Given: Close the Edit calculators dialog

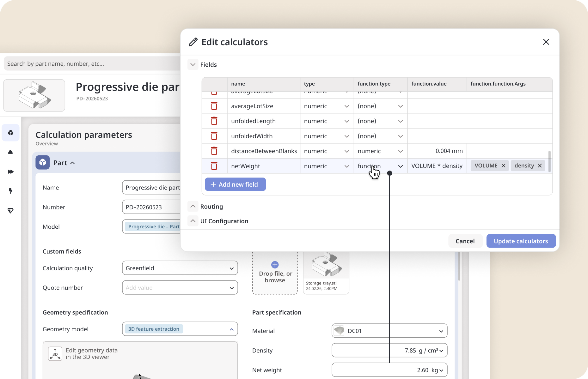Looking at the screenshot, I should pos(546,42).
